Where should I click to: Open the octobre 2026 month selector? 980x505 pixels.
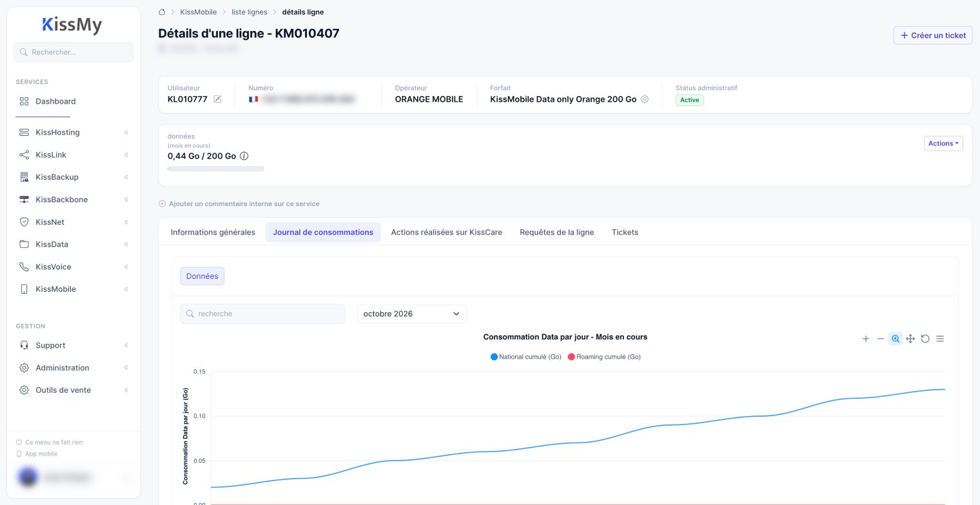coord(412,314)
